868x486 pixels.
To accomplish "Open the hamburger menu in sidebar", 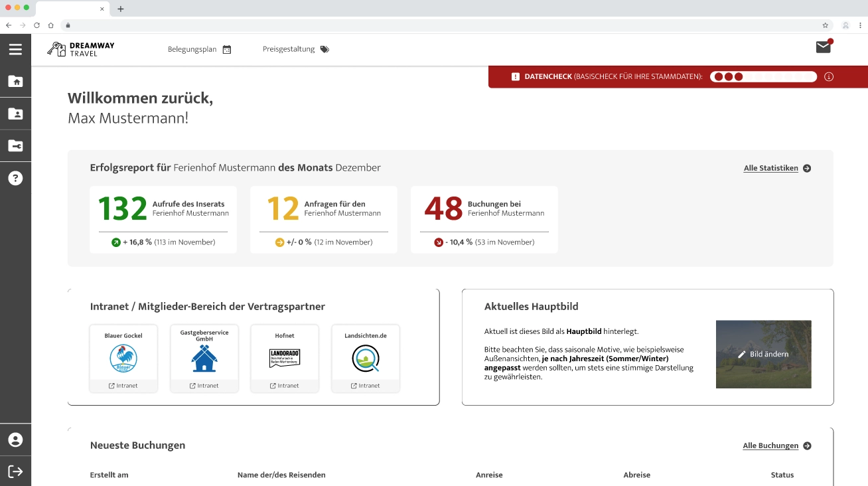I will [15, 50].
